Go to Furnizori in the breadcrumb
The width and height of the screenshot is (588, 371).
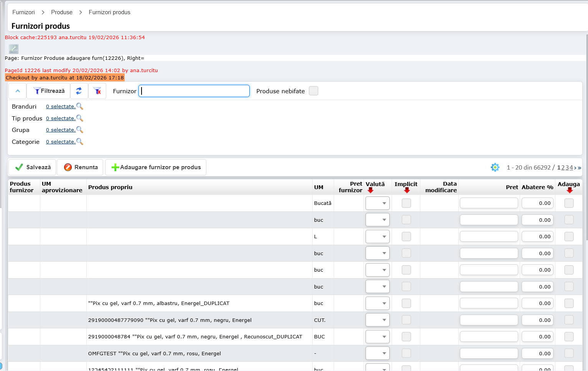[23, 12]
